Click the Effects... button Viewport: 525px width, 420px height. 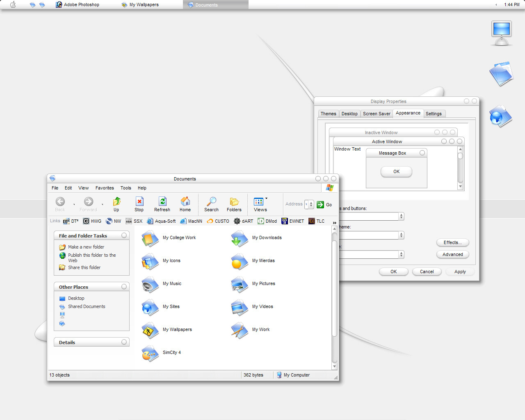coord(452,242)
